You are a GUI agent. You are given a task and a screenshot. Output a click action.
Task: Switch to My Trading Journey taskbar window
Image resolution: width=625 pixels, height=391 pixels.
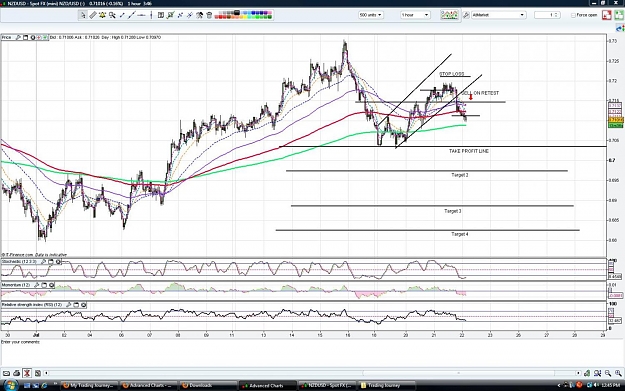(90, 385)
